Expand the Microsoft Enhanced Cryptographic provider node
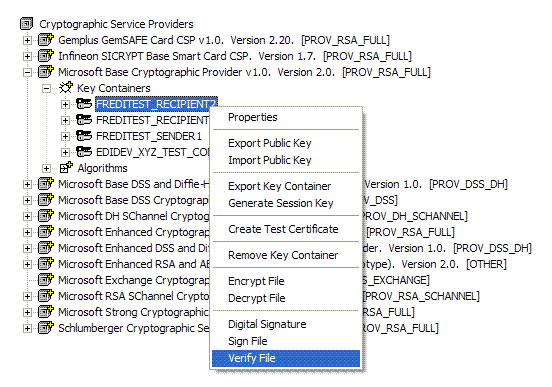The height and width of the screenshot is (387, 552). tap(27, 233)
